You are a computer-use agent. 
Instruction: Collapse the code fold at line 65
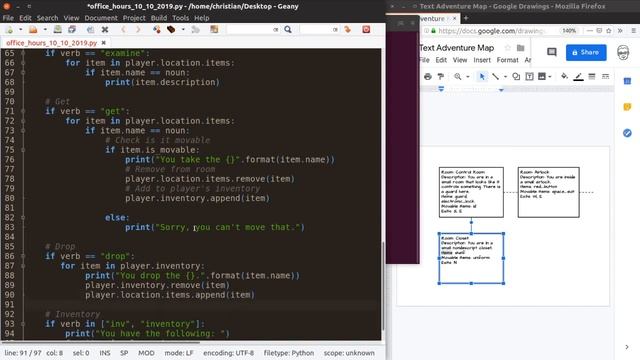[23, 53]
